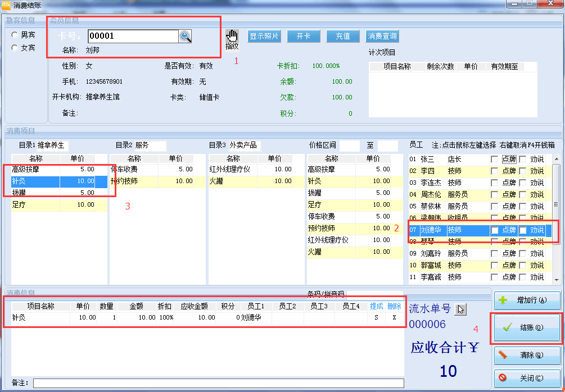Check 劝说 for employee 刘德华

point(522,230)
